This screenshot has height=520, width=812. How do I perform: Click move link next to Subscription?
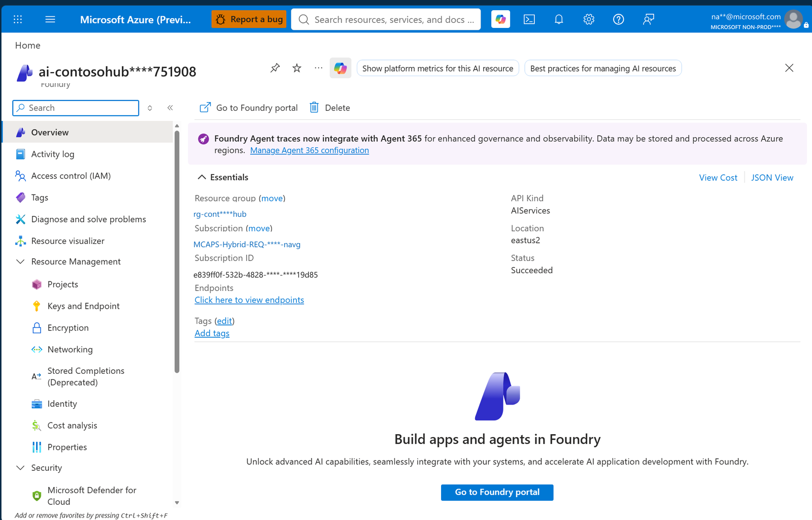point(259,229)
